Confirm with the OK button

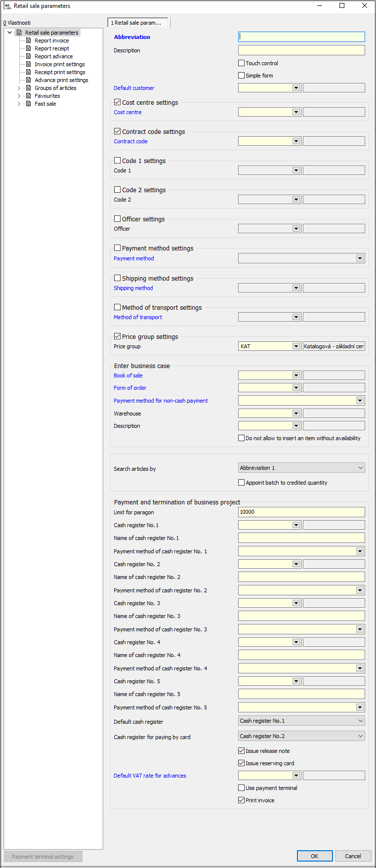point(314,856)
